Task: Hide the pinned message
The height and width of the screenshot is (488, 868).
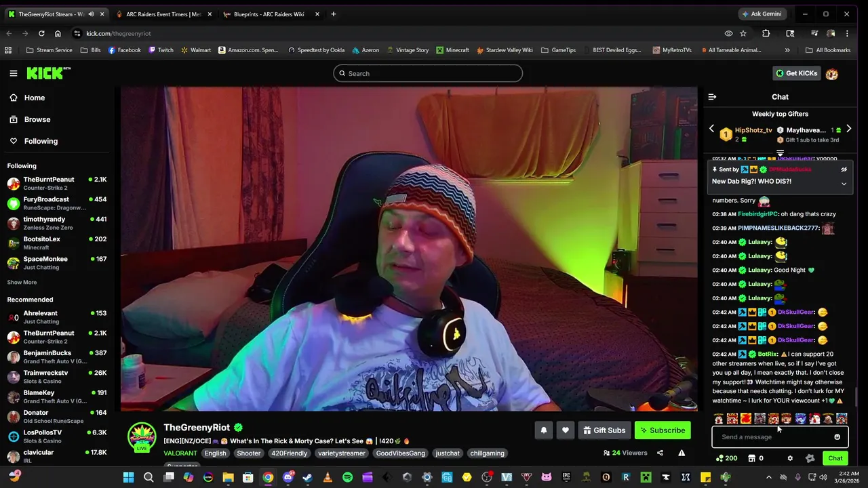Action: coord(844,169)
